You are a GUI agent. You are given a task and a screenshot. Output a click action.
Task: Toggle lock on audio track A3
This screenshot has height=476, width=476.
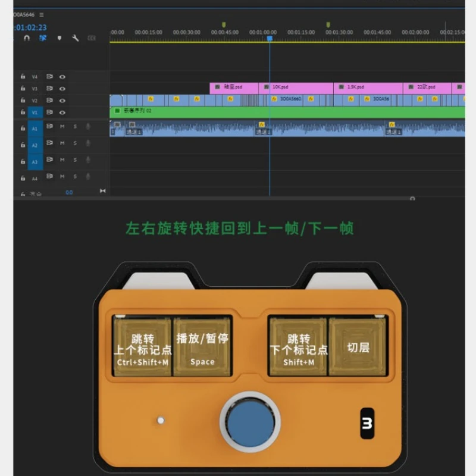coord(23,161)
